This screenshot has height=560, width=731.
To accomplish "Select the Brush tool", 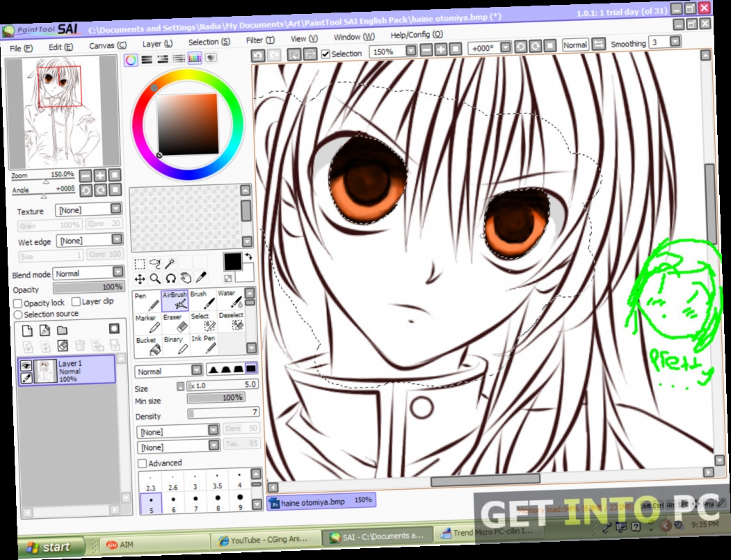I will [x=203, y=300].
